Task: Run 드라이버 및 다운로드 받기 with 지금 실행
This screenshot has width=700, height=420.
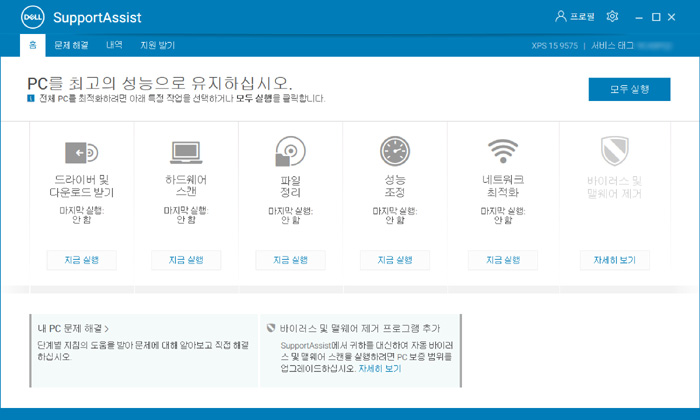Action: 82,260
